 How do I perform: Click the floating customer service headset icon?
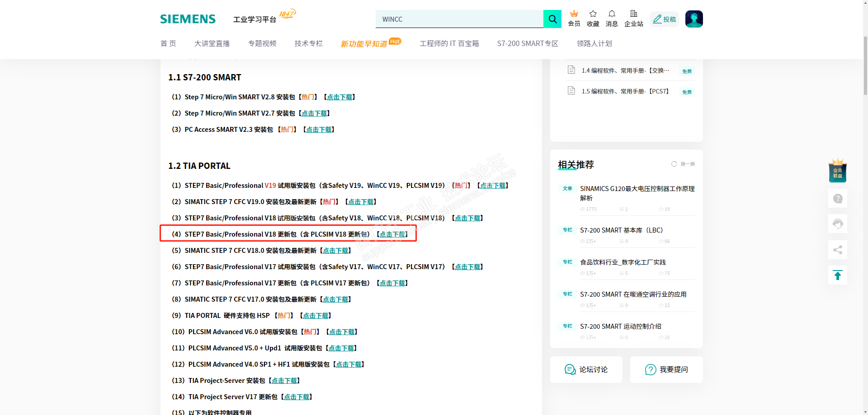pos(838,224)
